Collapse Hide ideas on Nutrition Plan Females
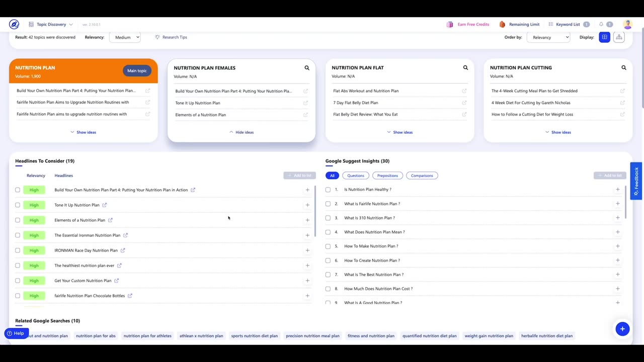 click(242, 132)
